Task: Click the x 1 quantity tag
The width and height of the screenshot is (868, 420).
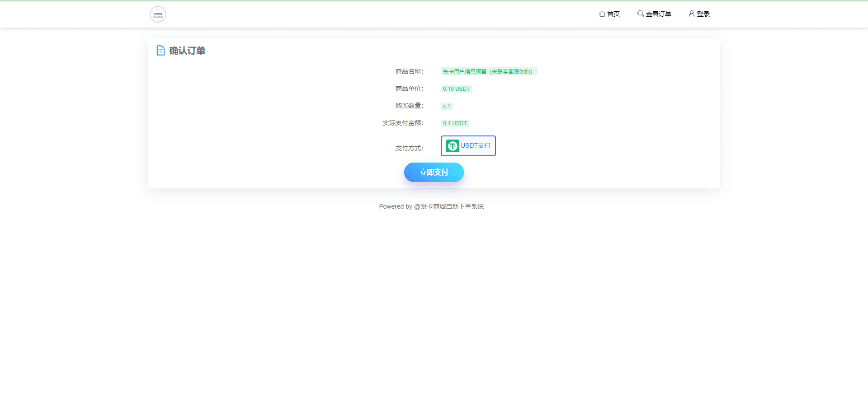Action: pyautogui.click(x=446, y=106)
